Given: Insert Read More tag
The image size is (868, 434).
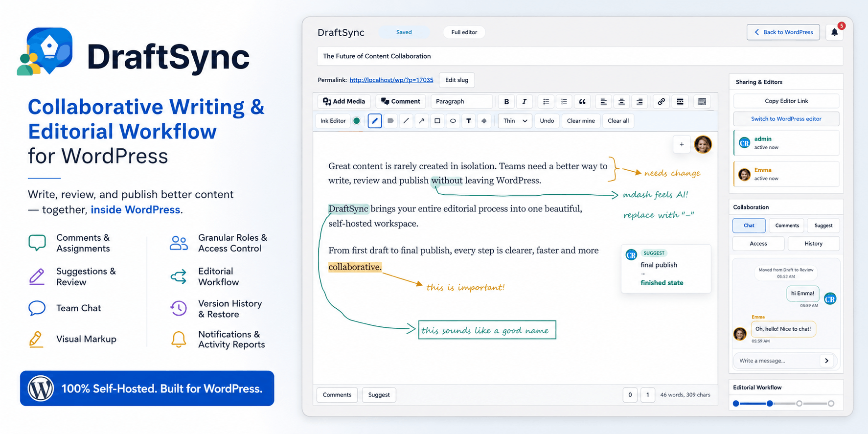Looking at the screenshot, I should tap(680, 101).
